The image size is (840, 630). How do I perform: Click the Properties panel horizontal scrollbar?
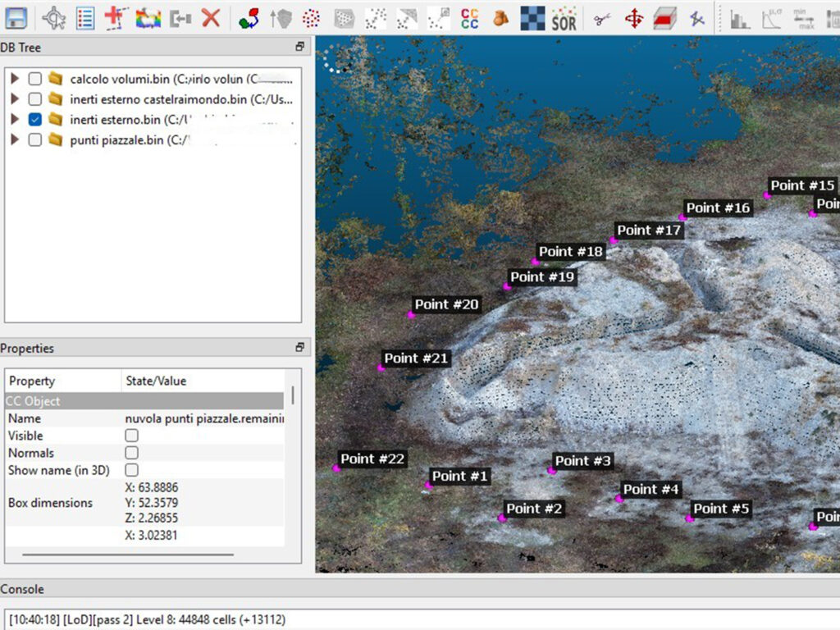[127, 555]
